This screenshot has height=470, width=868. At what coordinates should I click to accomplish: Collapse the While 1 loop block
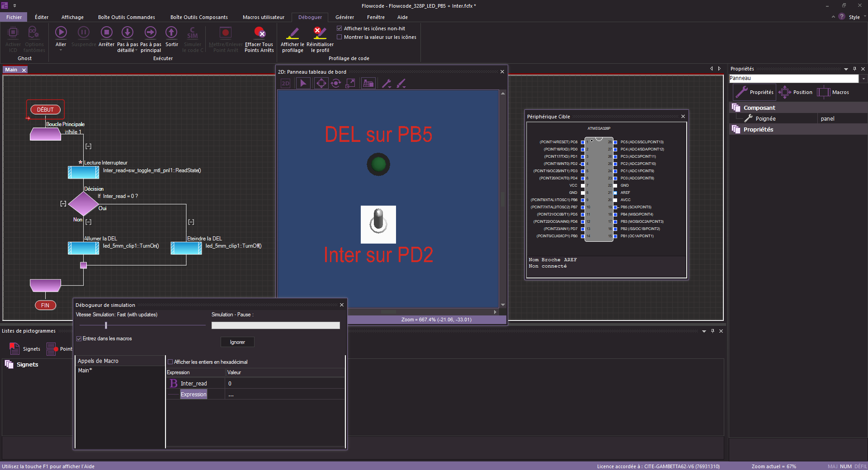tap(89, 146)
